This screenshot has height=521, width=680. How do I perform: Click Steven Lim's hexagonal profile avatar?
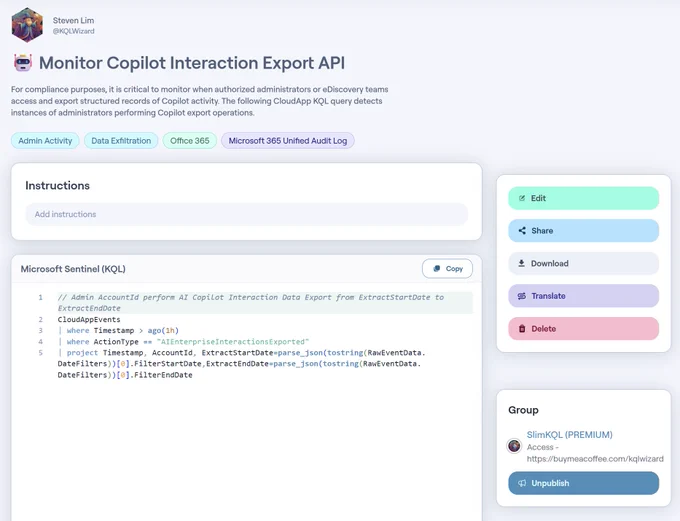[27, 25]
